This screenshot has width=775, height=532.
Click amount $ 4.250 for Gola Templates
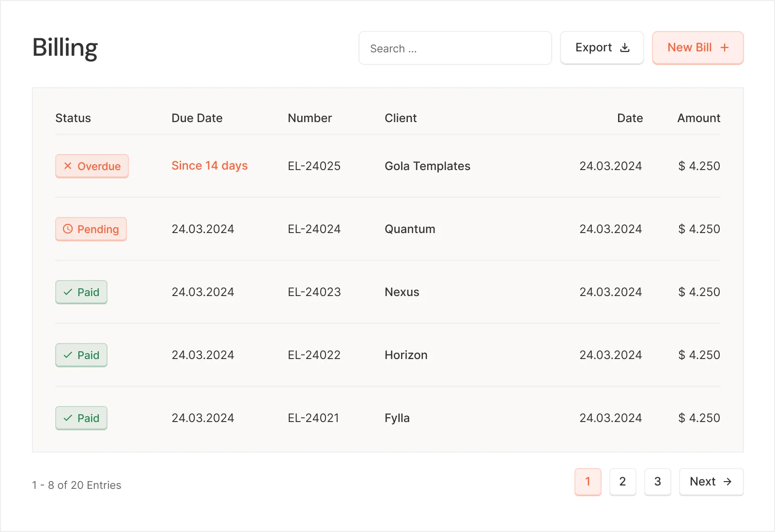pos(699,166)
